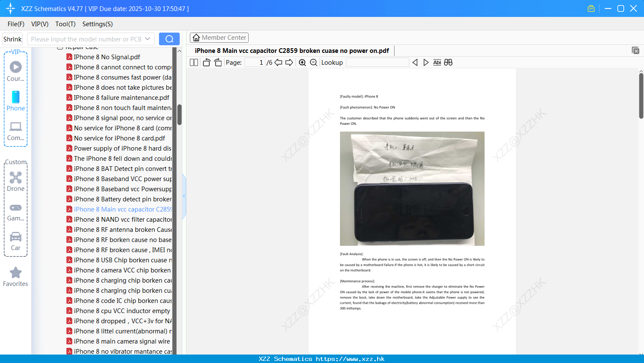Collapse the file tree panel handle
This screenshot has height=363, width=644.
(x=184, y=196)
